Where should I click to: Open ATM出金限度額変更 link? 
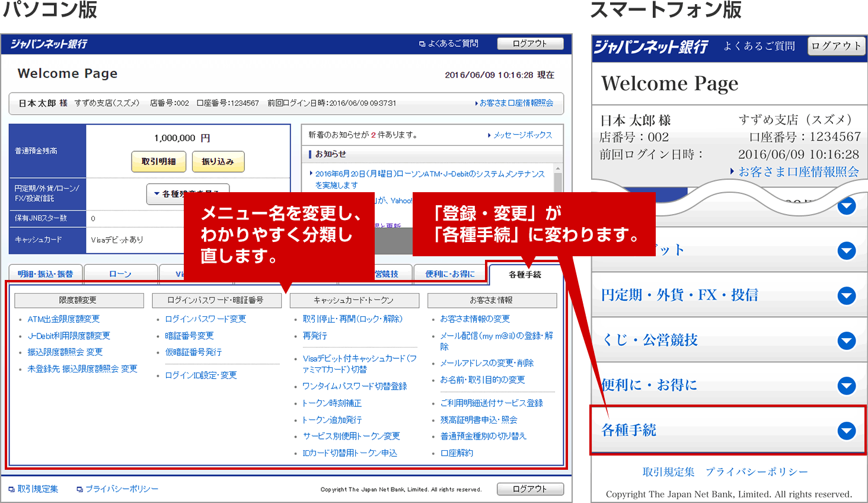coord(63,319)
